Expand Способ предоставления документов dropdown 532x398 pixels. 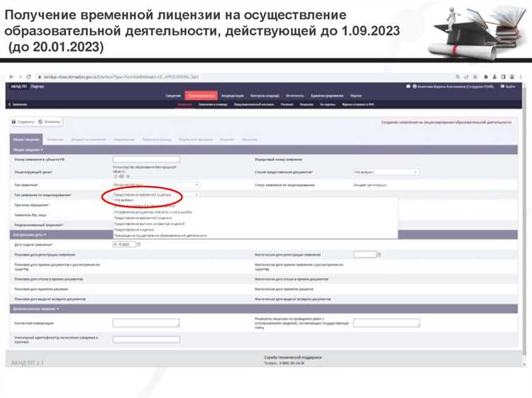pos(385,172)
